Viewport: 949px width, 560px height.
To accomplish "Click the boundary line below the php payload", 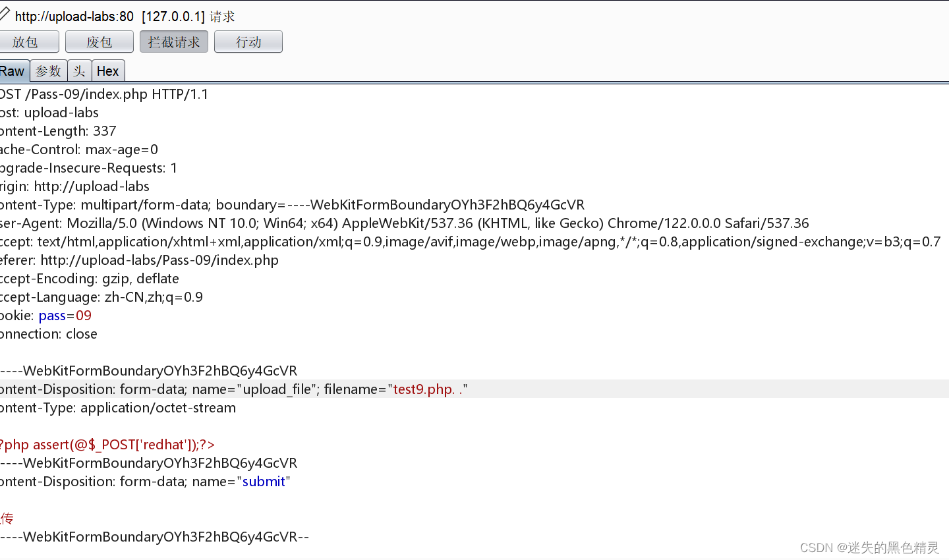I will click(149, 463).
